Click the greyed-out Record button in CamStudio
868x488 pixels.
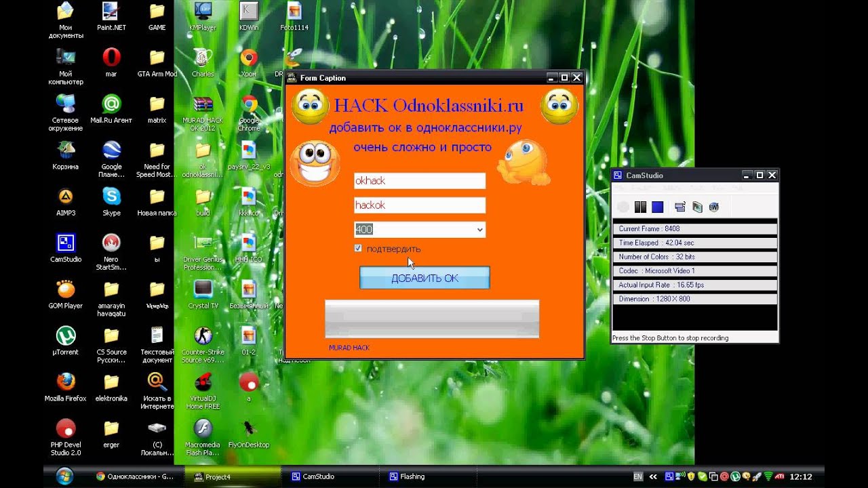[x=623, y=207]
